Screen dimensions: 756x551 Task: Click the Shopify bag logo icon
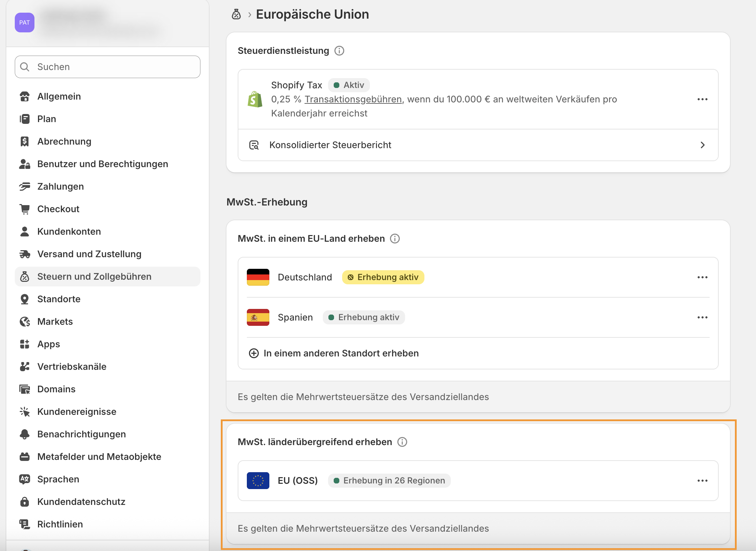pos(255,99)
